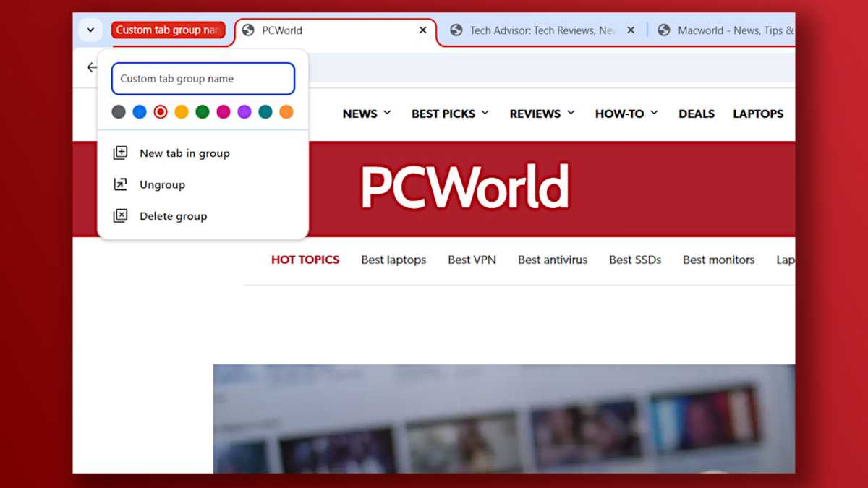Select the blue tab group color
Image resolution: width=868 pixels, height=488 pixels.
[x=139, y=113]
